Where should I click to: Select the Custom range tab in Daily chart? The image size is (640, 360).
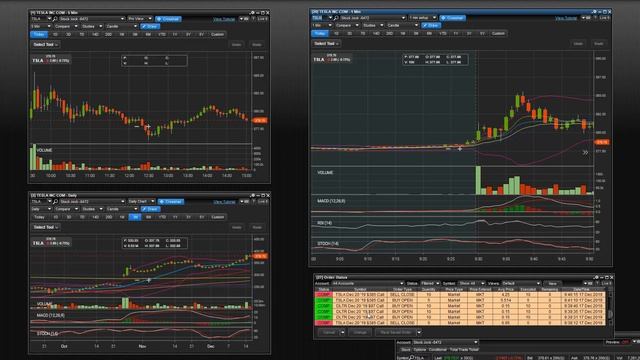[218, 217]
